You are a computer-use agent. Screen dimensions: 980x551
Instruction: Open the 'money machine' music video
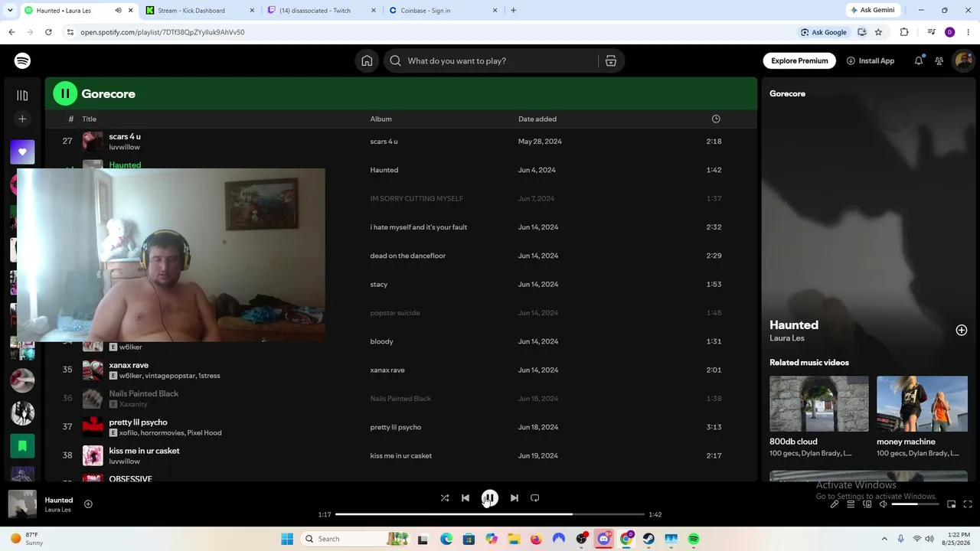click(922, 403)
